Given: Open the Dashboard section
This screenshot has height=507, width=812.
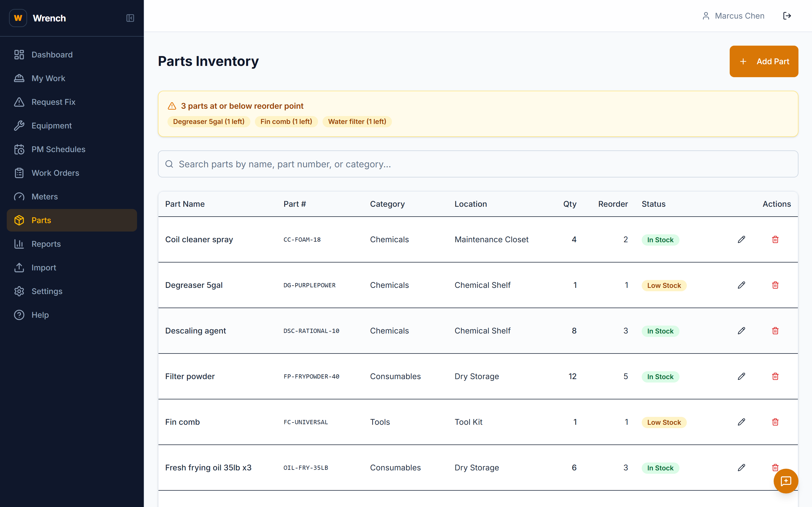Looking at the screenshot, I should tap(52, 54).
